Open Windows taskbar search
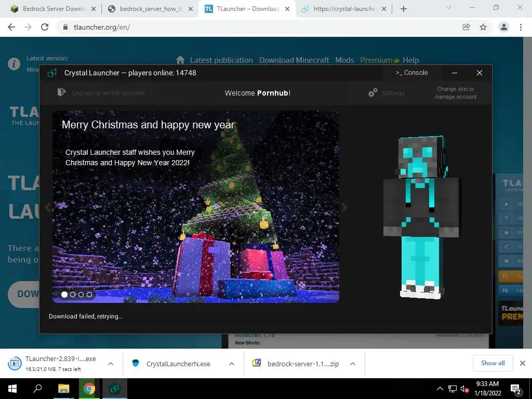The image size is (532, 399). point(37,389)
